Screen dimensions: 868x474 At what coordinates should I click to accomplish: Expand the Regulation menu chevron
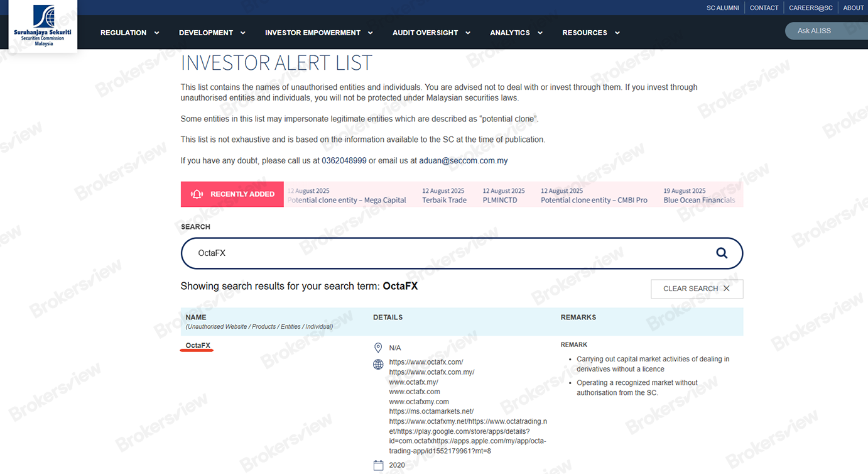[156, 33]
